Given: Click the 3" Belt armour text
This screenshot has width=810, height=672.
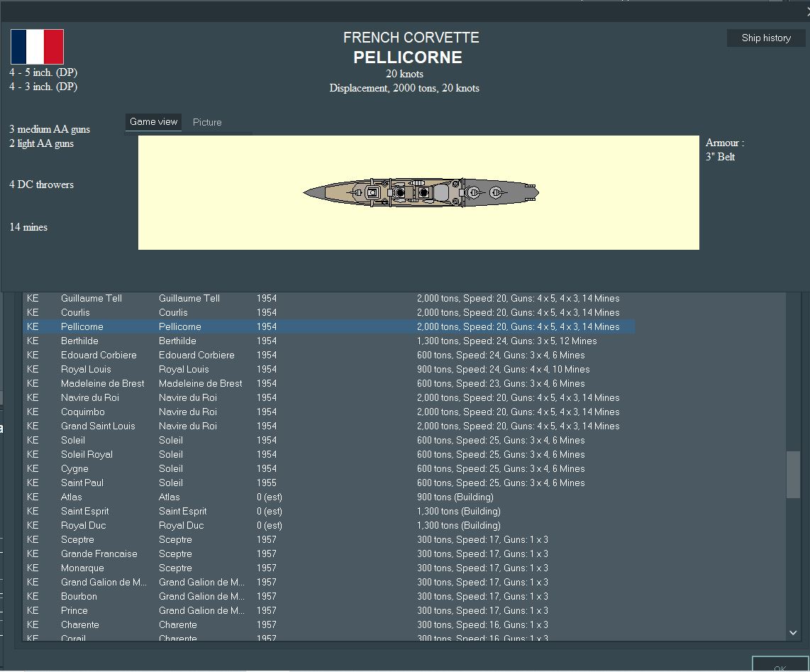Looking at the screenshot, I should point(720,157).
